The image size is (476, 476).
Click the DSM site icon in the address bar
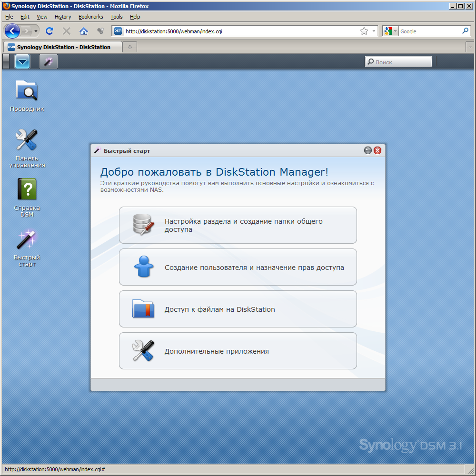(118, 31)
